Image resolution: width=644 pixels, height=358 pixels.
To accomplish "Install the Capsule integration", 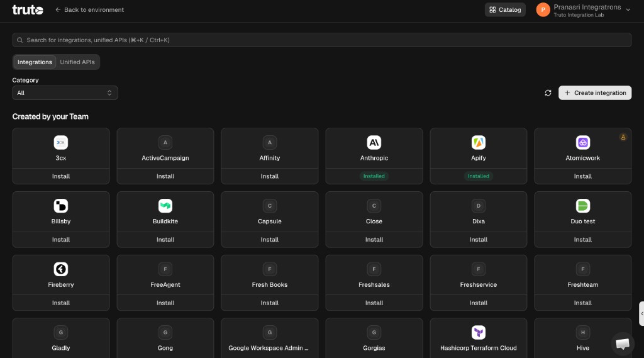I will tap(269, 239).
